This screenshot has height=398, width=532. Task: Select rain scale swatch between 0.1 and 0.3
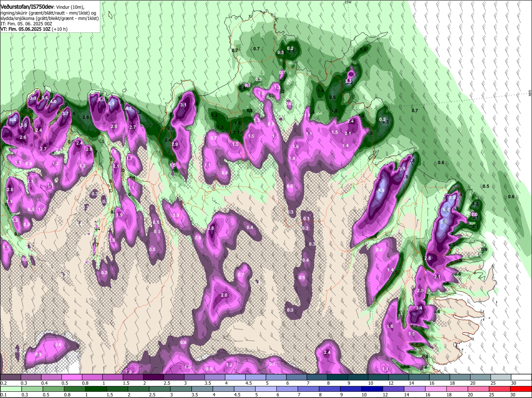[x=10, y=389]
